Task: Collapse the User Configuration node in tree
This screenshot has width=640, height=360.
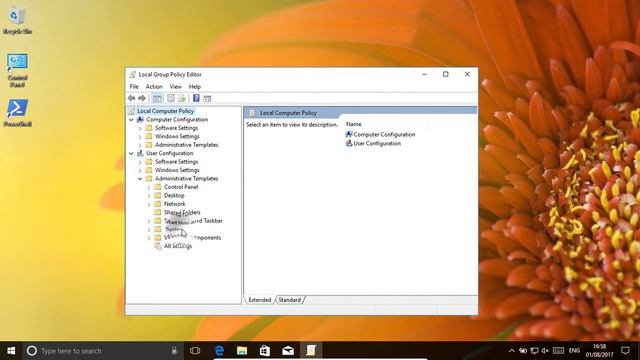Action: pyautogui.click(x=131, y=153)
